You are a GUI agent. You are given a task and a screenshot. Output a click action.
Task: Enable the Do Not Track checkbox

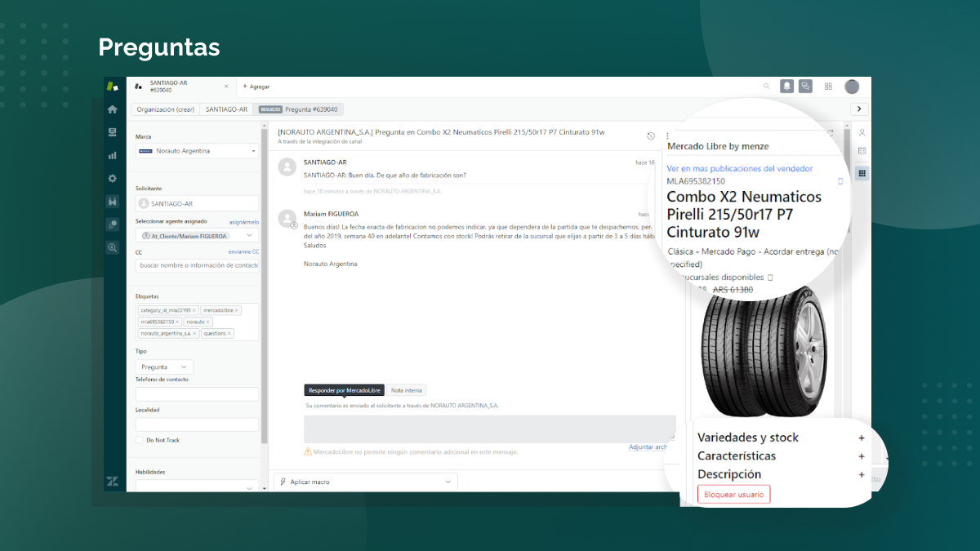click(140, 440)
